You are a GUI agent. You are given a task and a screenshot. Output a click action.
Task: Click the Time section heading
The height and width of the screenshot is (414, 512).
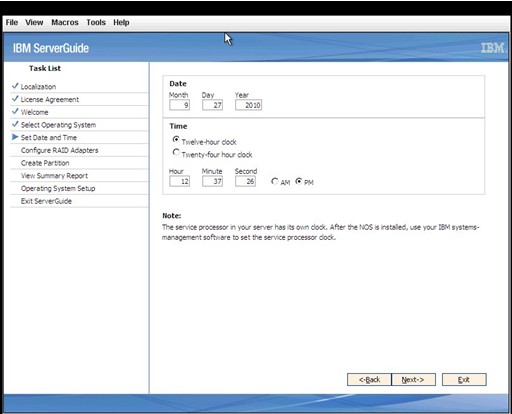(178, 126)
